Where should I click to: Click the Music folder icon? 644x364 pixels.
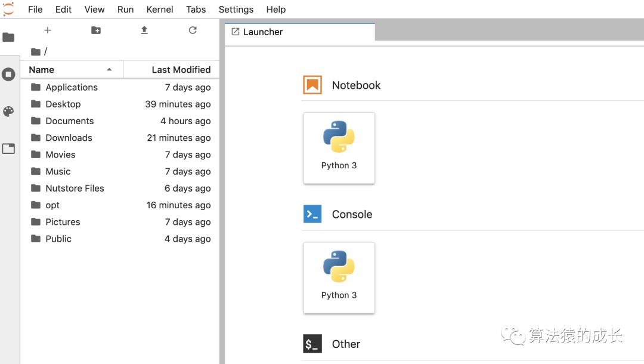(36, 171)
